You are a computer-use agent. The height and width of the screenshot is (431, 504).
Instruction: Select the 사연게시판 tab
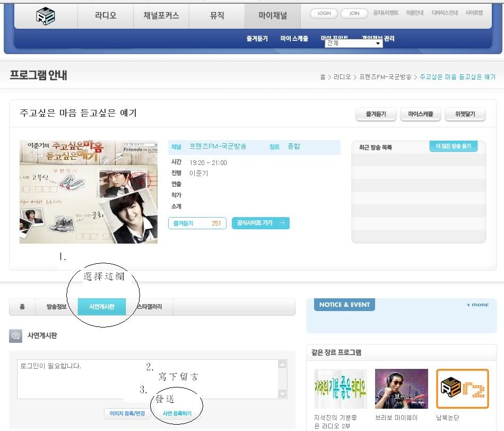pos(101,307)
